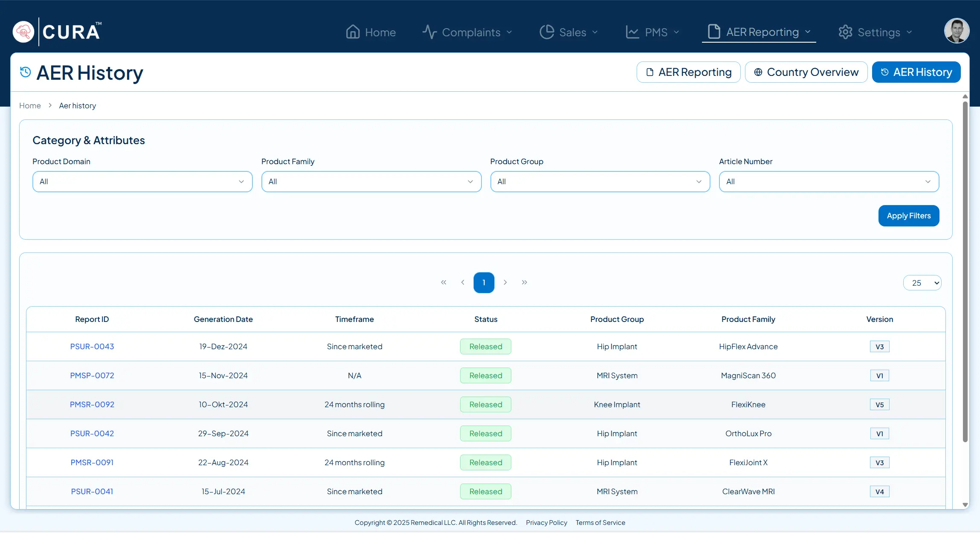
Task: Click the next page arrow
Action: pyautogui.click(x=505, y=282)
